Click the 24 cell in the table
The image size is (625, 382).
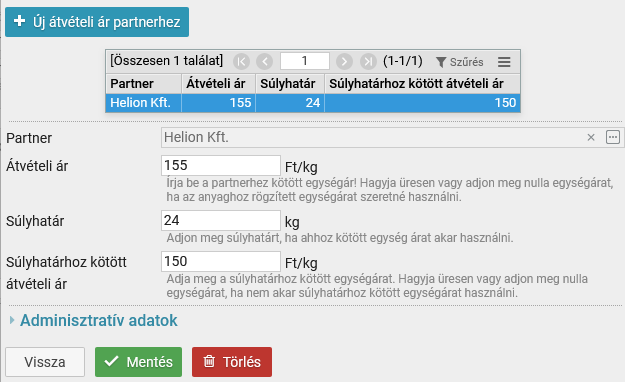click(x=290, y=103)
